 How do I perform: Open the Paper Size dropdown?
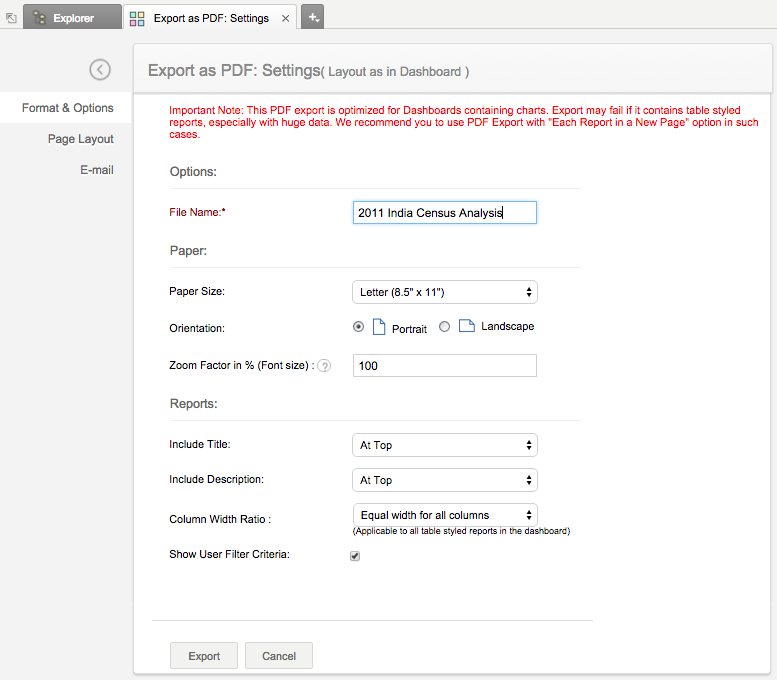coord(445,292)
